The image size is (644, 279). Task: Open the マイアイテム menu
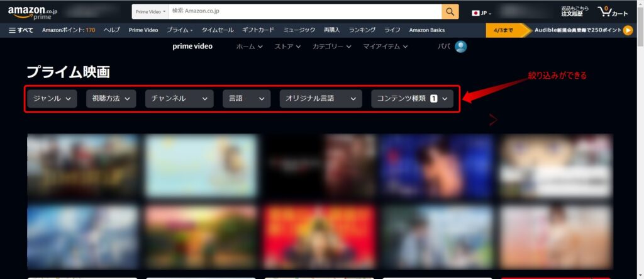click(386, 47)
